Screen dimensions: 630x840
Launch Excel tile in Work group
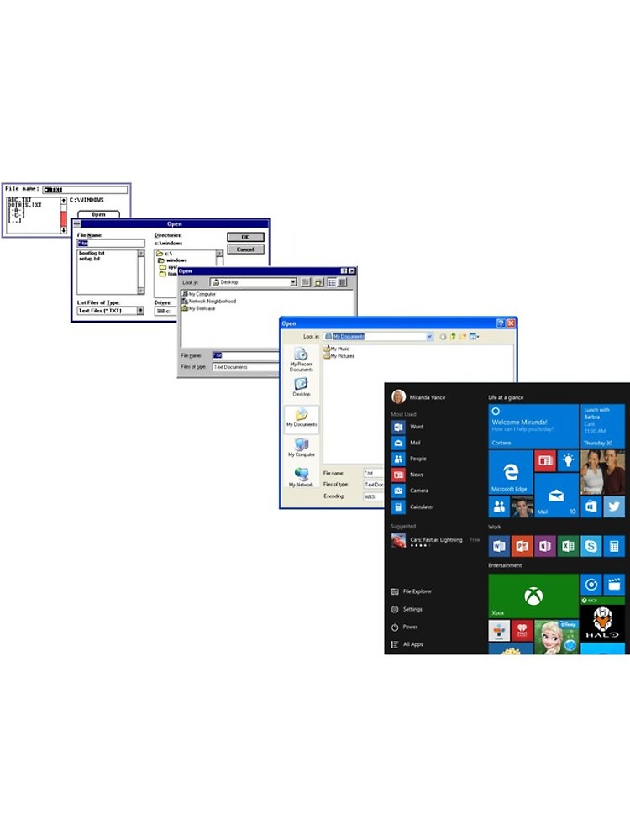(x=568, y=546)
